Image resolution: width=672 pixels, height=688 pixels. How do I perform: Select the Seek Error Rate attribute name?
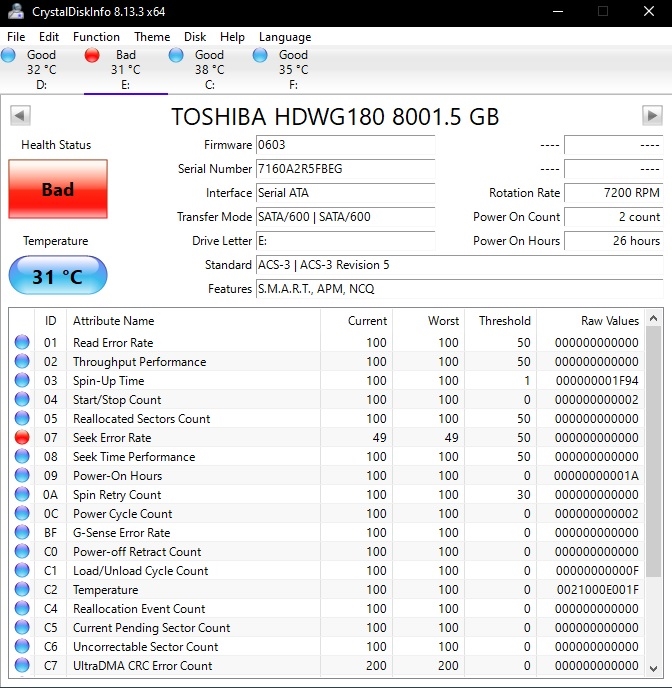click(112, 437)
